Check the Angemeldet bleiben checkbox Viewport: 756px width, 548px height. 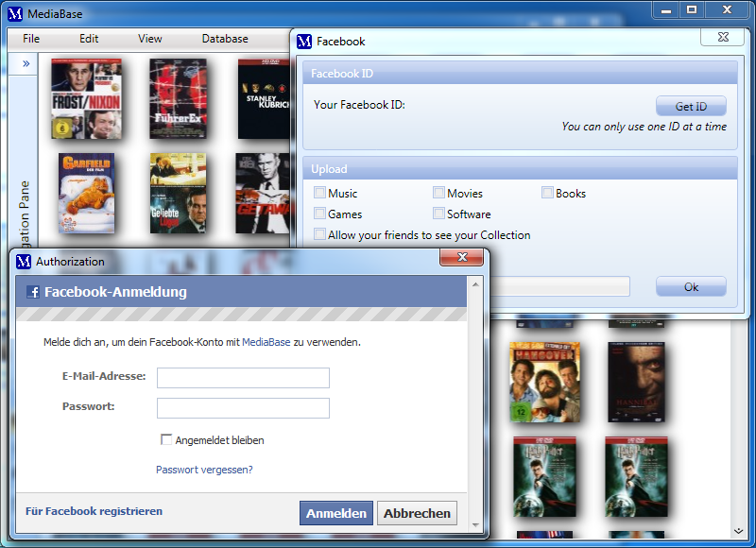166,439
